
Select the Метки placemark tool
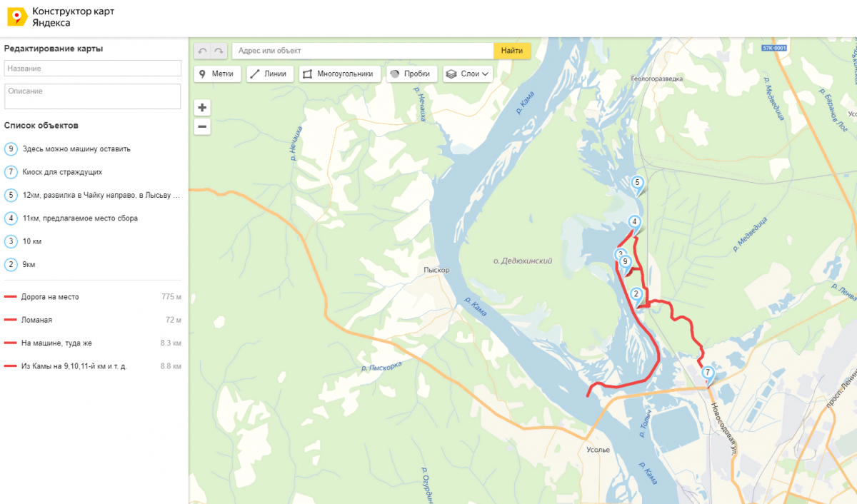(x=216, y=74)
